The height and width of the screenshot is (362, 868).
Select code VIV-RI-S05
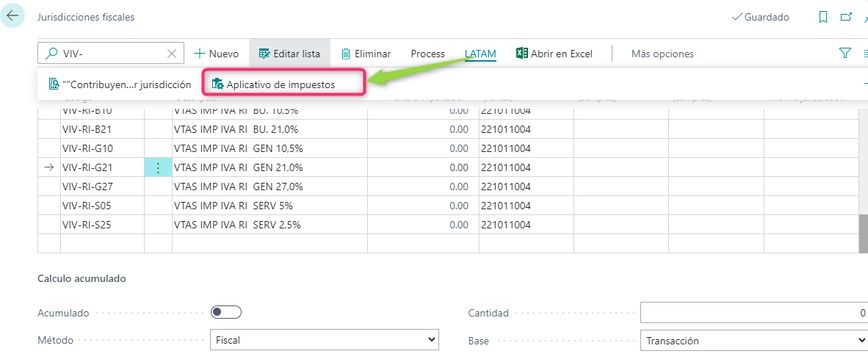(x=87, y=206)
